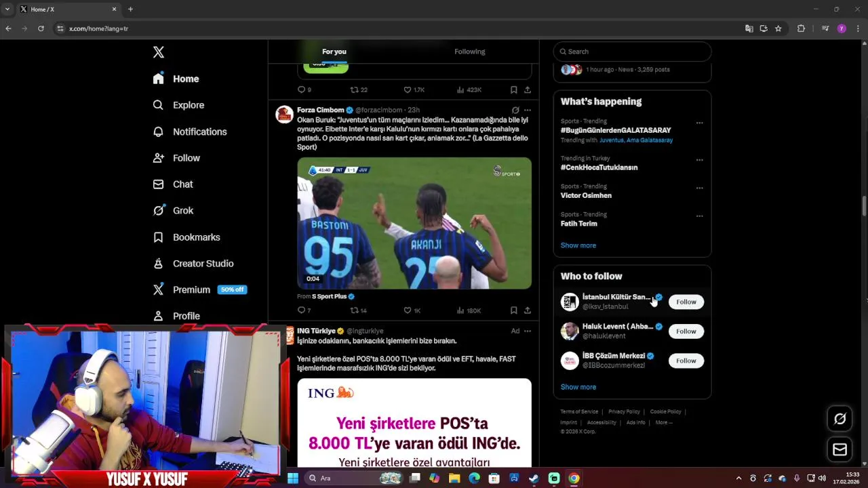Image resolution: width=868 pixels, height=488 pixels.
Task: Open the floating messages button
Action: [840, 449]
